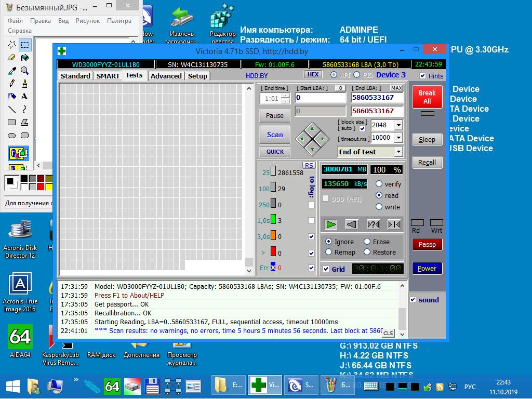Toggle block size auto checkbox
The height and width of the screenshot is (399, 532).
pyautogui.click(x=362, y=129)
